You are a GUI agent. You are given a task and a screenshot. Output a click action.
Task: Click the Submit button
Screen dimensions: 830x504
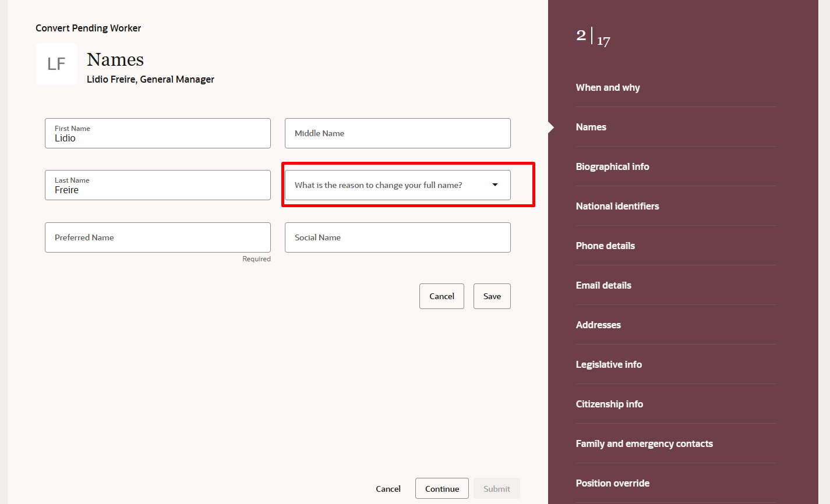click(497, 489)
